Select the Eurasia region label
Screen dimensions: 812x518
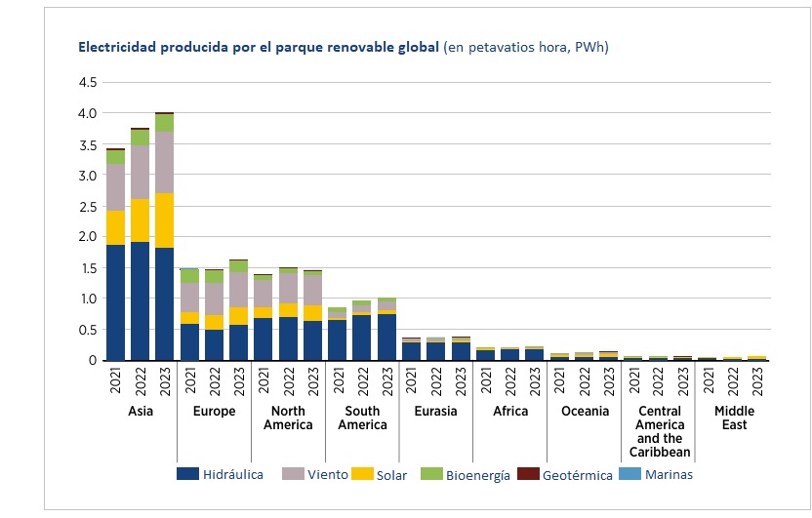[435, 411]
